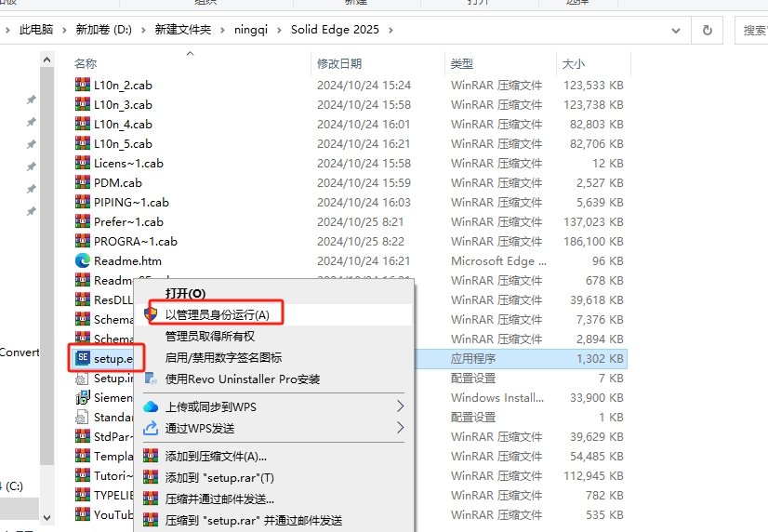This screenshot has width=768, height=532.
Task: Go to ningqi folder in breadcrumb
Action: 251,30
